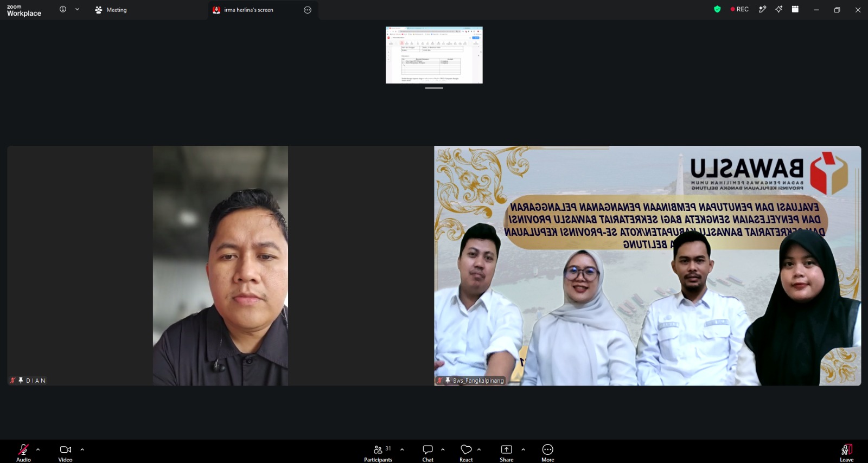Unmute the microphone with Audio button
The height and width of the screenshot is (463, 868).
[x=23, y=453]
